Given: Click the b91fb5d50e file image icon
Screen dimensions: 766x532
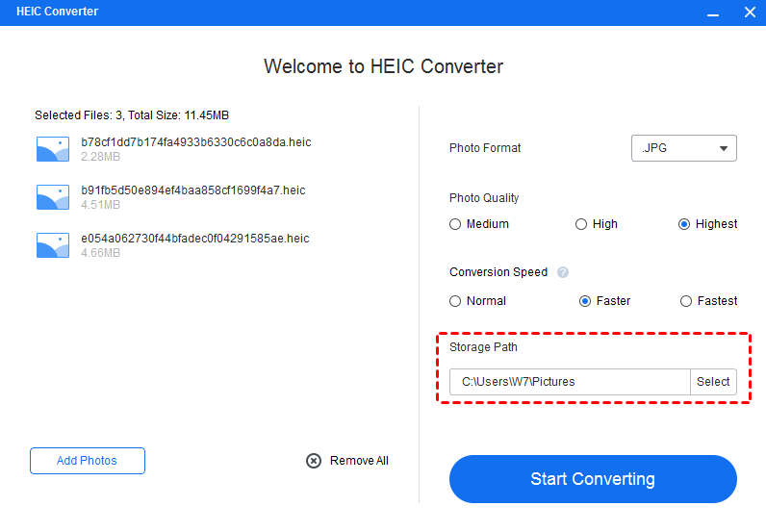Looking at the screenshot, I should [x=53, y=197].
